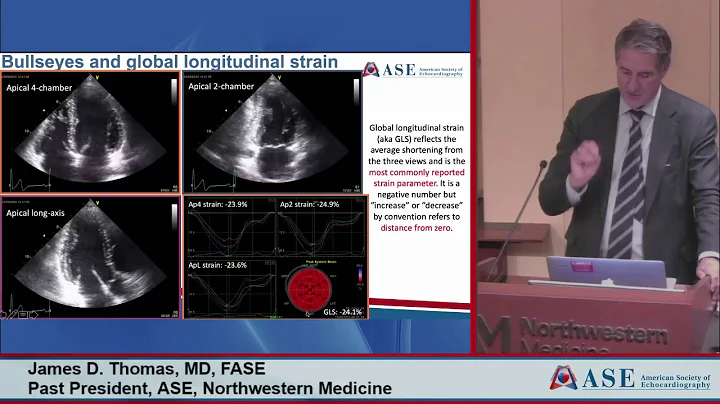Screen dimensions: 720x404
Task: Select the Apical 2-chamber echo clip
Action: tap(273, 132)
